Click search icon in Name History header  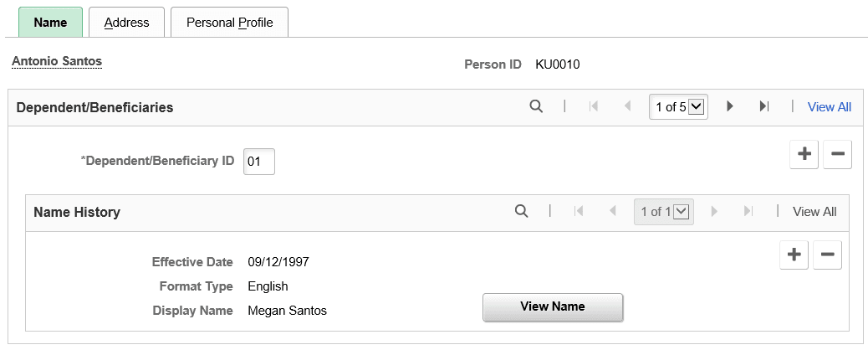pyautogui.click(x=521, y=211)
